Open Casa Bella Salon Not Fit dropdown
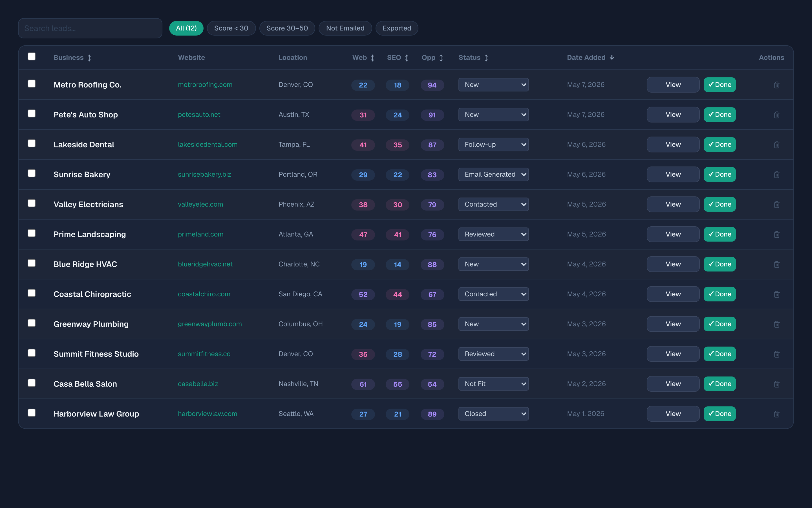Screen dimensions: 812x508 click(494, 384)
